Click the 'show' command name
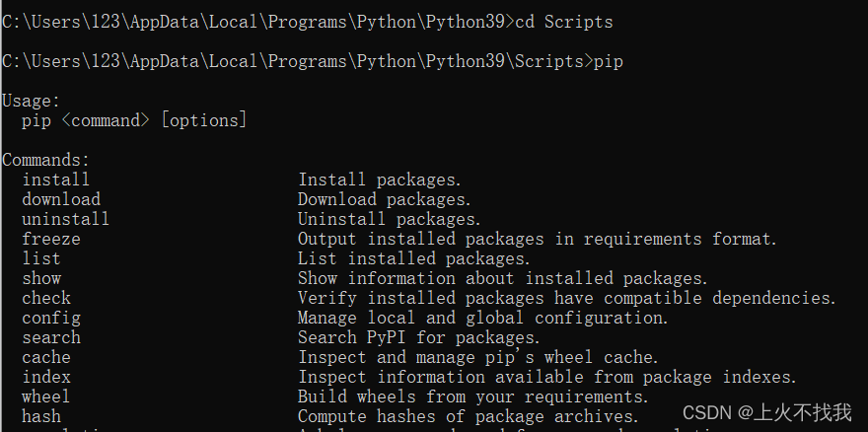 [x=41, y=278]
